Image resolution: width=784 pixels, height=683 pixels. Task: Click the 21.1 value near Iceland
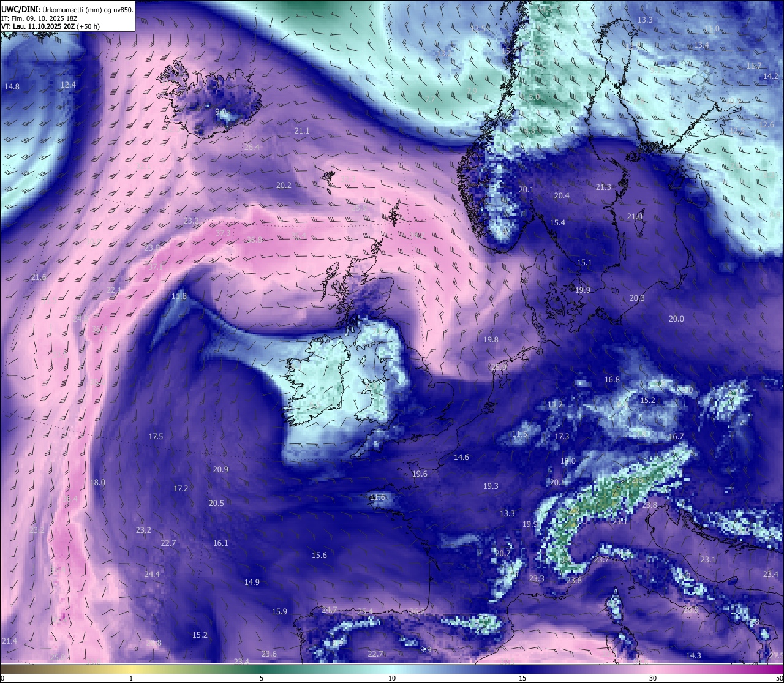point(302,130)
